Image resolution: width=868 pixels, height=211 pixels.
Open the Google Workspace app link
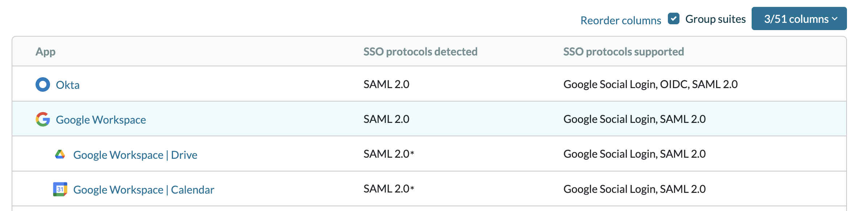coord(101,120)
